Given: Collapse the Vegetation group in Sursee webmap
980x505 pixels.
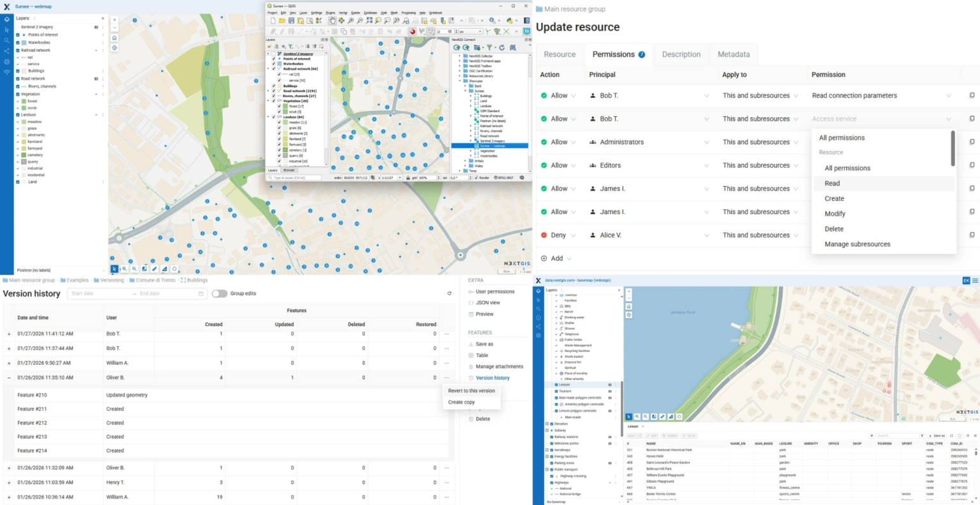Looking at the screenshot, I should (x=96, y=94).
